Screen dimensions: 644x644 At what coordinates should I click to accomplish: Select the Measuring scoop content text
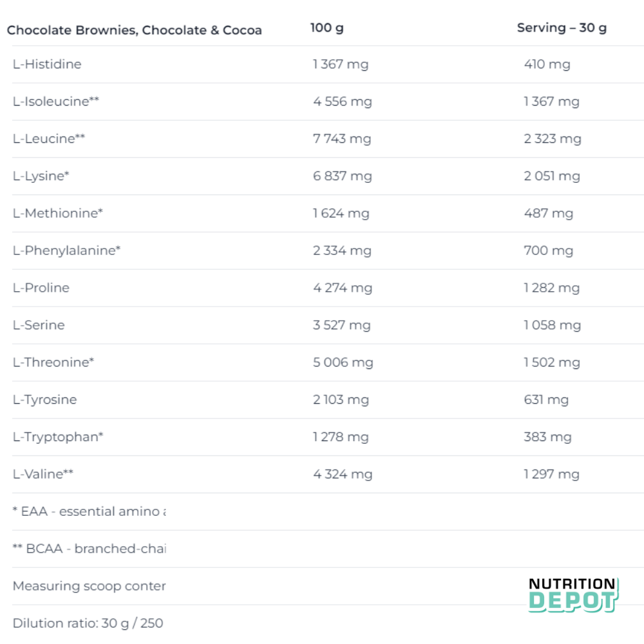[x=90, y=587]
